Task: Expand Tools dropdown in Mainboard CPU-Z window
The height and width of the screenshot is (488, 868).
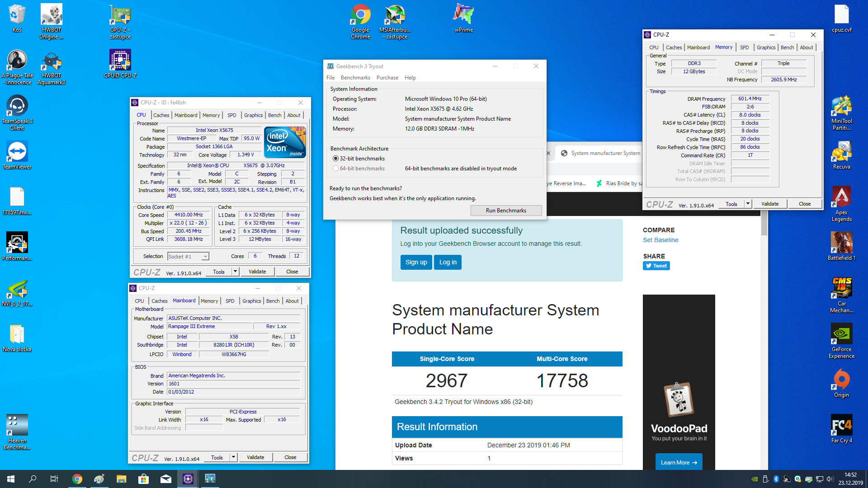Action: 233,457
